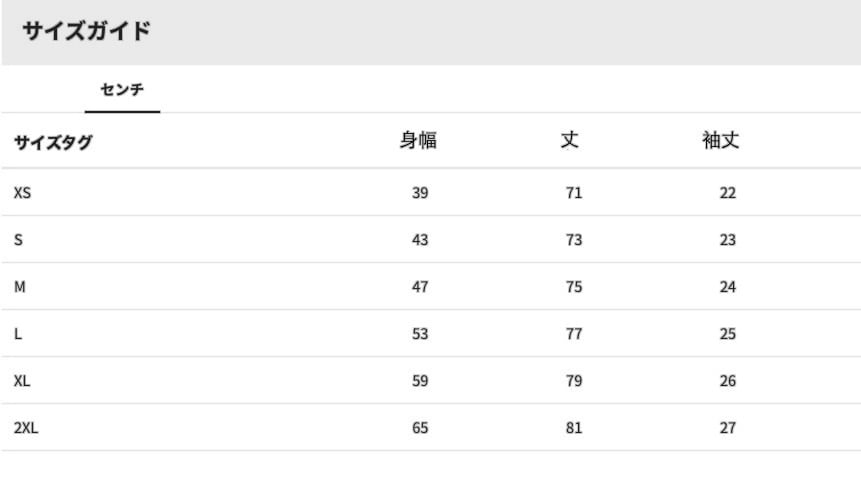Click the 丈 value 73 for S
The width and height of the screenshot is (861, 491).
pos(574,240)
